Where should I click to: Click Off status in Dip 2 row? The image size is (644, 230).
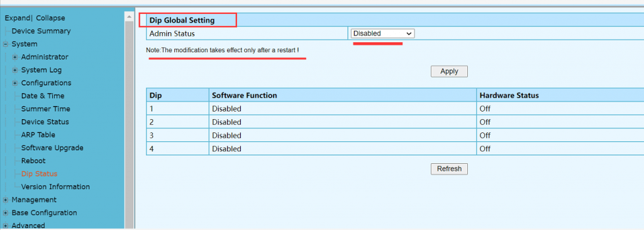[485, 122]
